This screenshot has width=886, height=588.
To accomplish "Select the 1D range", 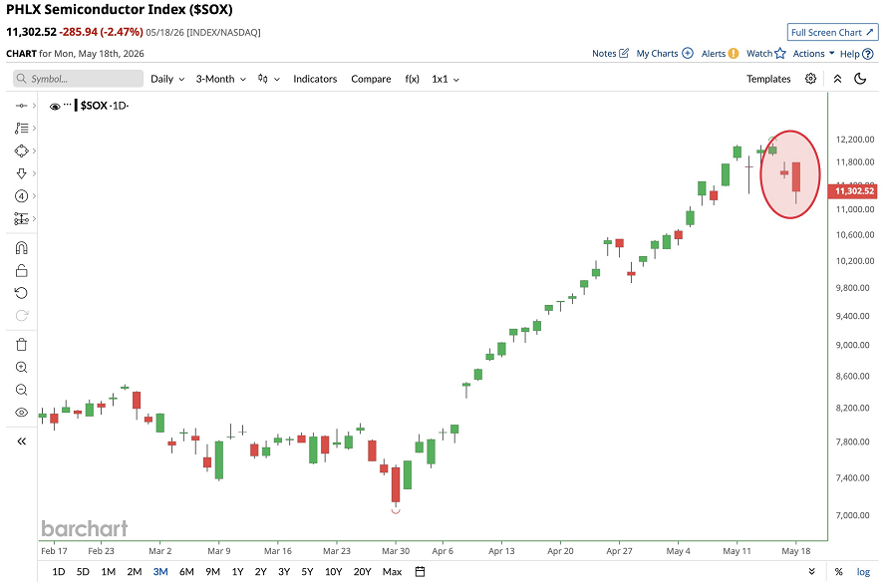I will click(58, 572).
